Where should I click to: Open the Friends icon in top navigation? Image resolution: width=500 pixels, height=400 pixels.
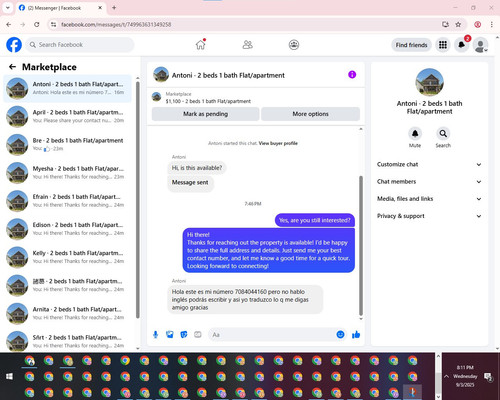pyautogui.click(x=247, y=45)
